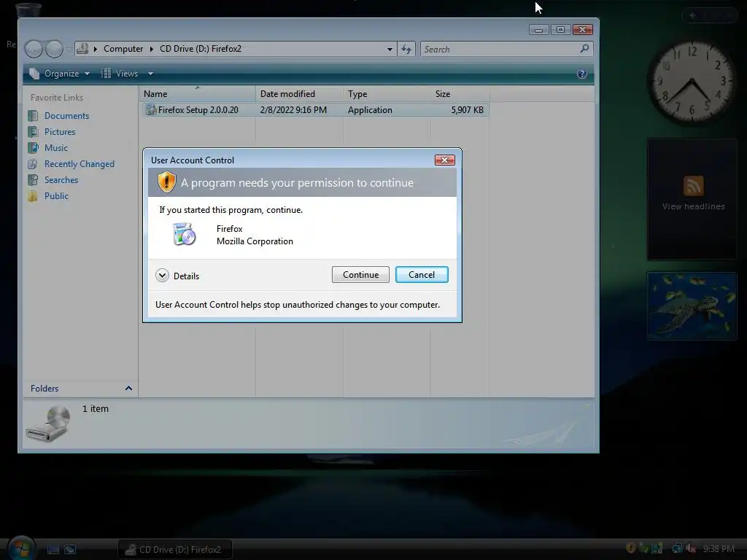
Task: Click the CD drive icon in details pane
Action: point(49,424)
